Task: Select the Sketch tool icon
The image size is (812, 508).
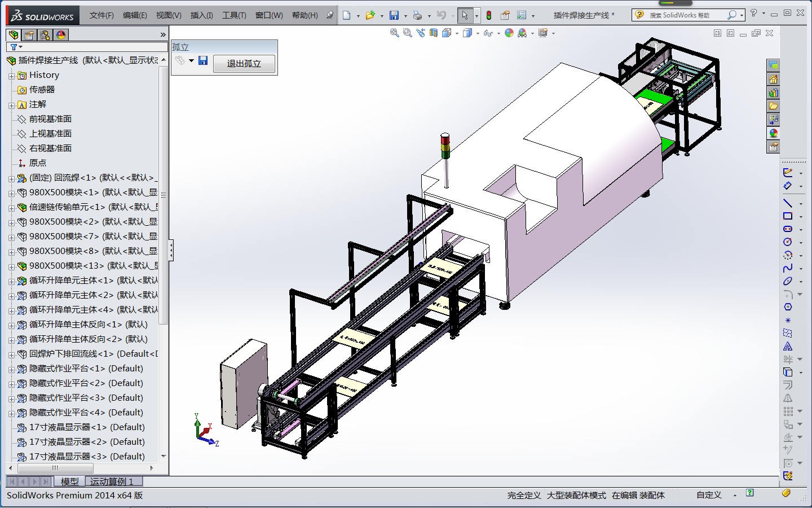Action: point(788,173)
